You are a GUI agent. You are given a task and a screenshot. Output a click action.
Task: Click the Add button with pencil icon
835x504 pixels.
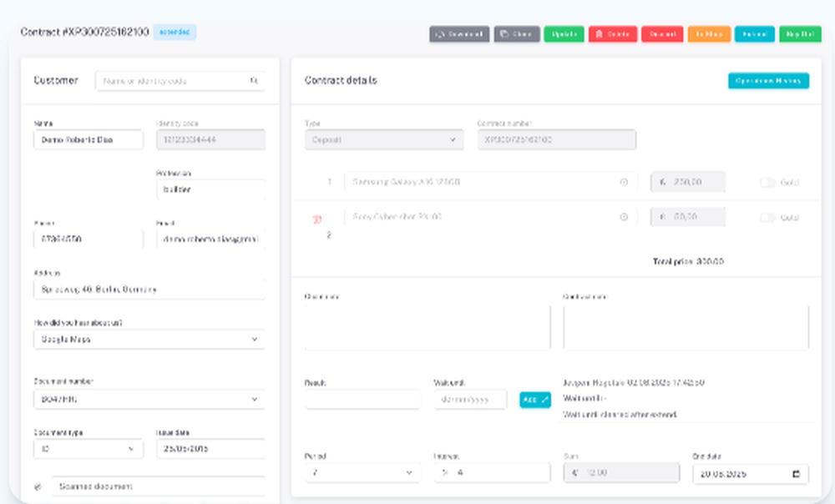[534, 400]
